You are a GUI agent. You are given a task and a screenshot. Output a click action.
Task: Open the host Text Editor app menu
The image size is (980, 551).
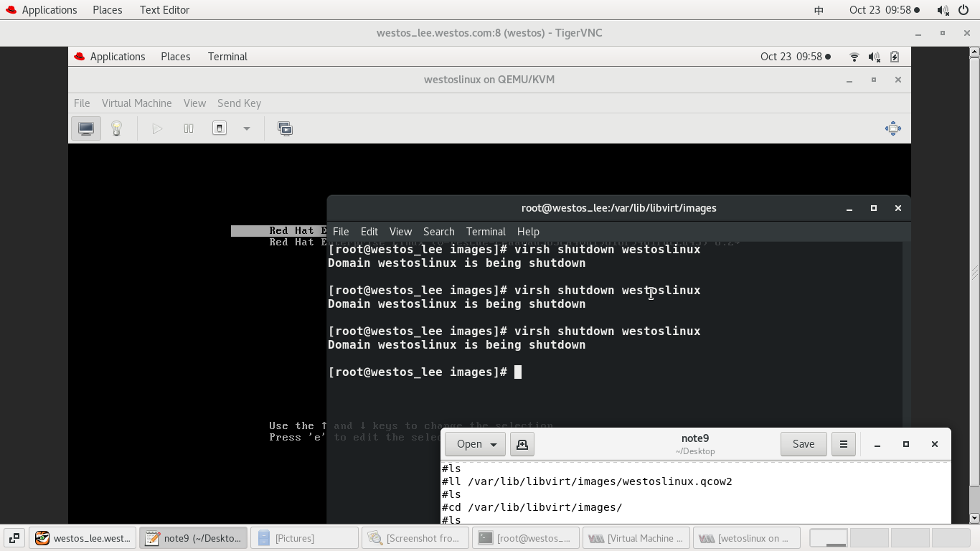point(164,10)
